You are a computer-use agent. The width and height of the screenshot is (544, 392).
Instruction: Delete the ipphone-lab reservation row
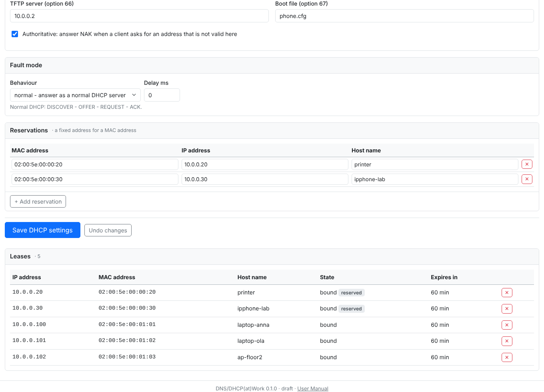click(527, 179)
